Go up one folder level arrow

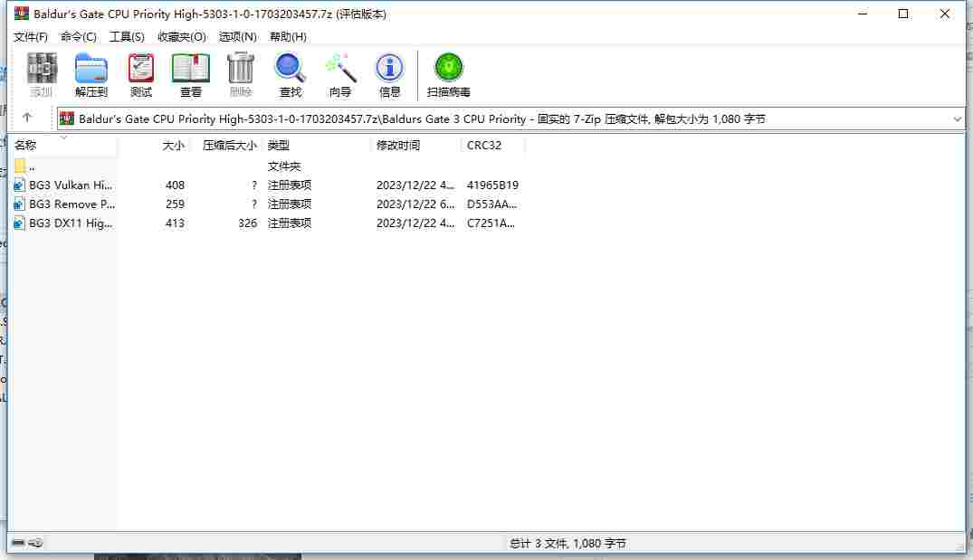tap(26, 118)
